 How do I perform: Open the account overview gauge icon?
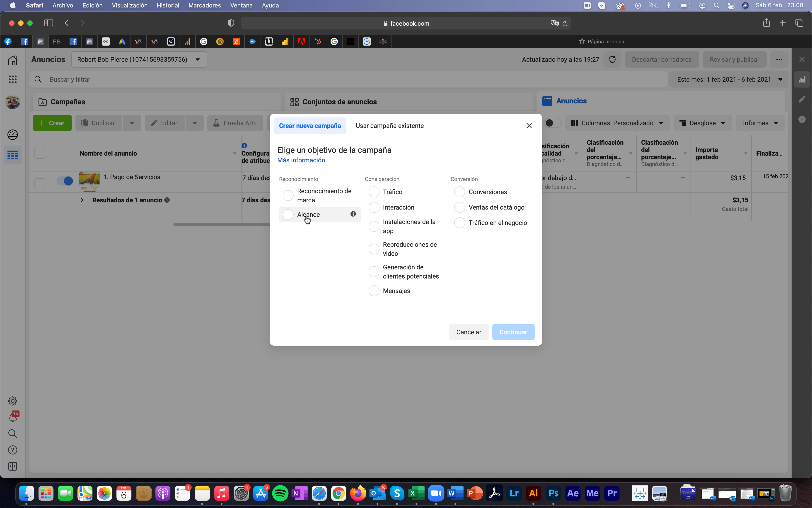(13, 134)
